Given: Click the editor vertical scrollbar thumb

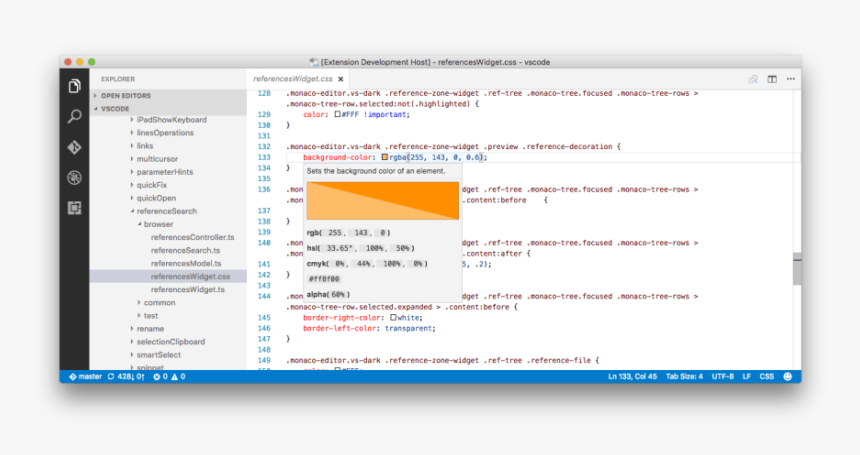Looking at the screenshot, I should (x=797, y=269).
